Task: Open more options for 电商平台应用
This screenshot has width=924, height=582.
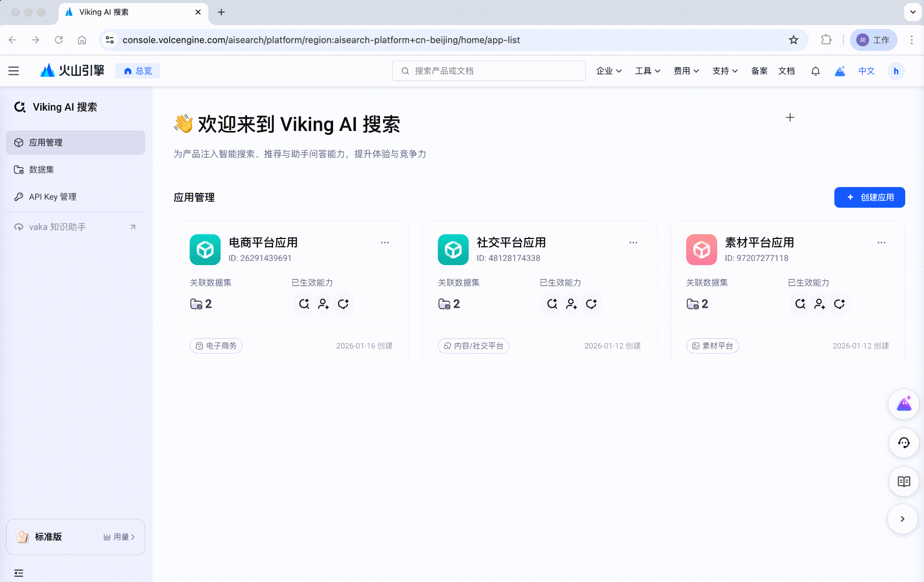Action: pyautogui.click(x=385, y=243)
